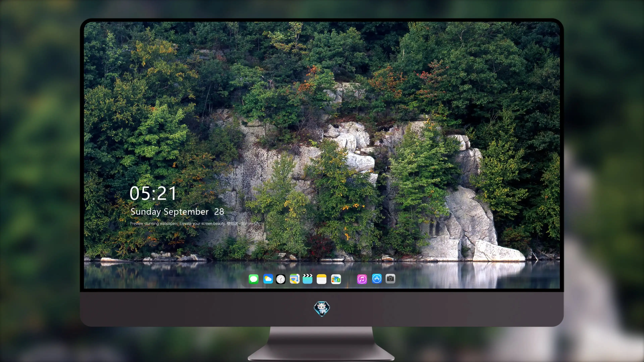Launch the pink iTunes Store music icon

(x=362, y=279)
